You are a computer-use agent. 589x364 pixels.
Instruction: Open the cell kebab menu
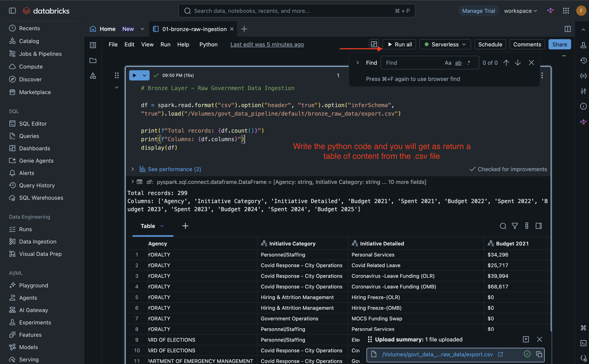tap(542, 75)
